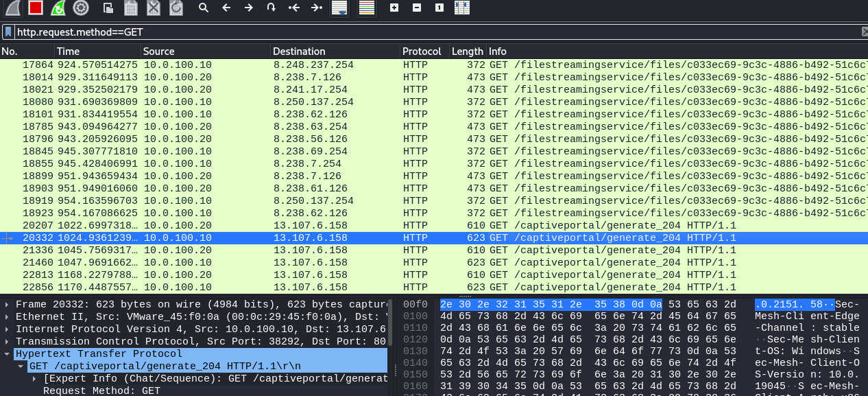Click the find packet magnifier icon
The width and height of the screenshot is (868, 396).
coord(203,8)
